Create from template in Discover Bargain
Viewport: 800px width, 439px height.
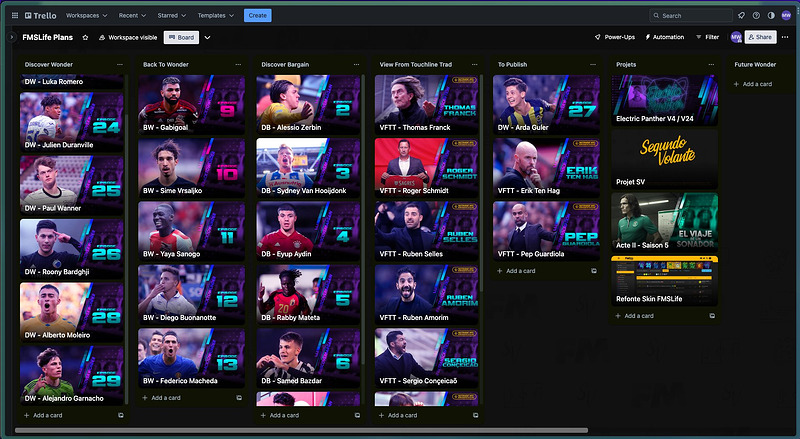click(x=358, y=415)
